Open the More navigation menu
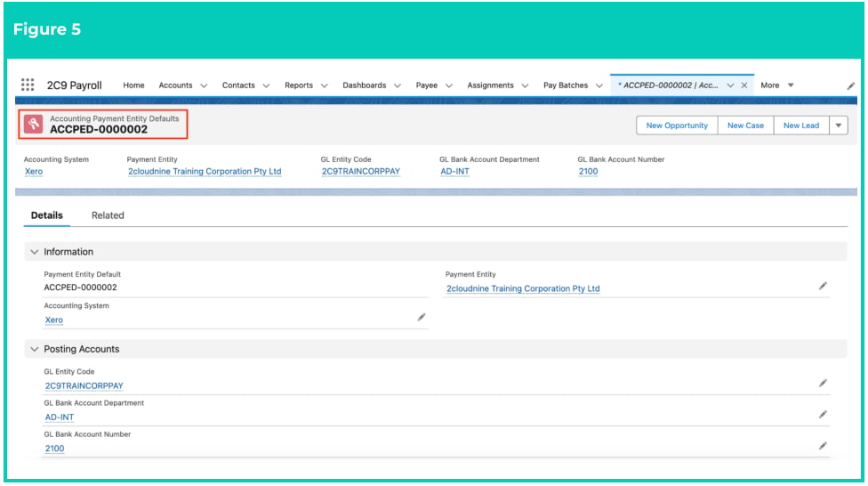Screen dimensions: 868x486 click(777, 85)
